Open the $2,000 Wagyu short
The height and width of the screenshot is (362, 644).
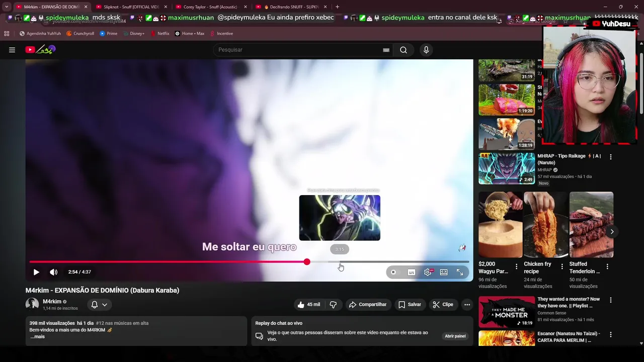point(501,225)
